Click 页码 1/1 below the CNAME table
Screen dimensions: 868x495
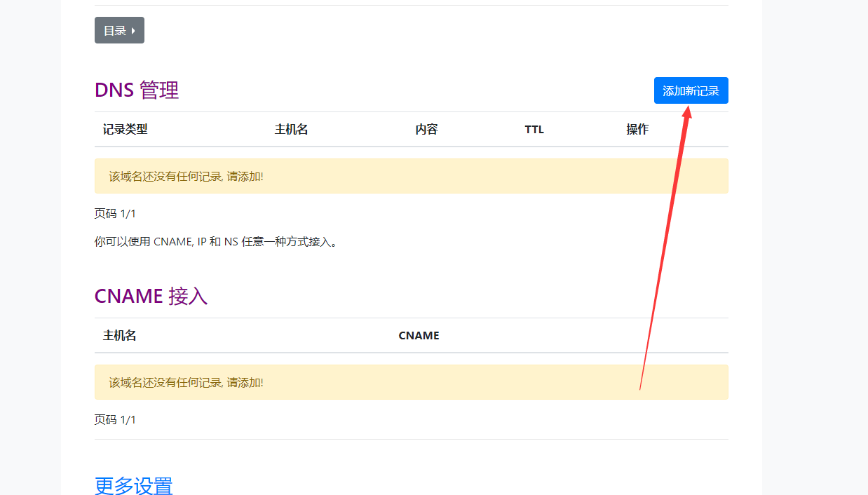(115, 419)
